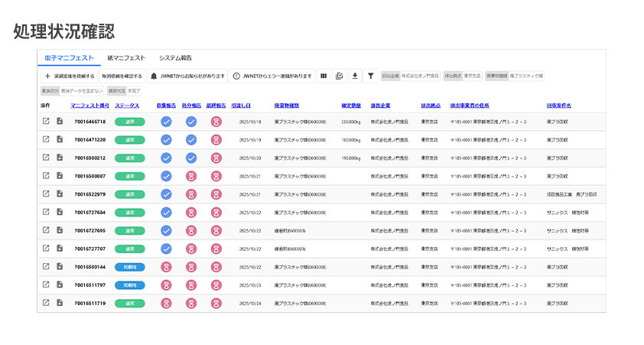Image resolution: width=644 pixels, height=345 pixels.
Task: Select the 電子マニフェスト tab
Action: (69, 58)
